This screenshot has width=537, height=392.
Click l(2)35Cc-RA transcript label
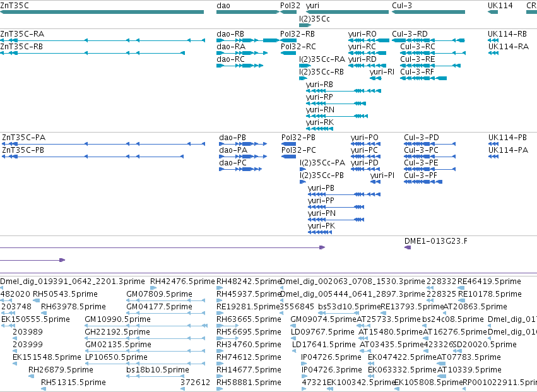[322, 59]
